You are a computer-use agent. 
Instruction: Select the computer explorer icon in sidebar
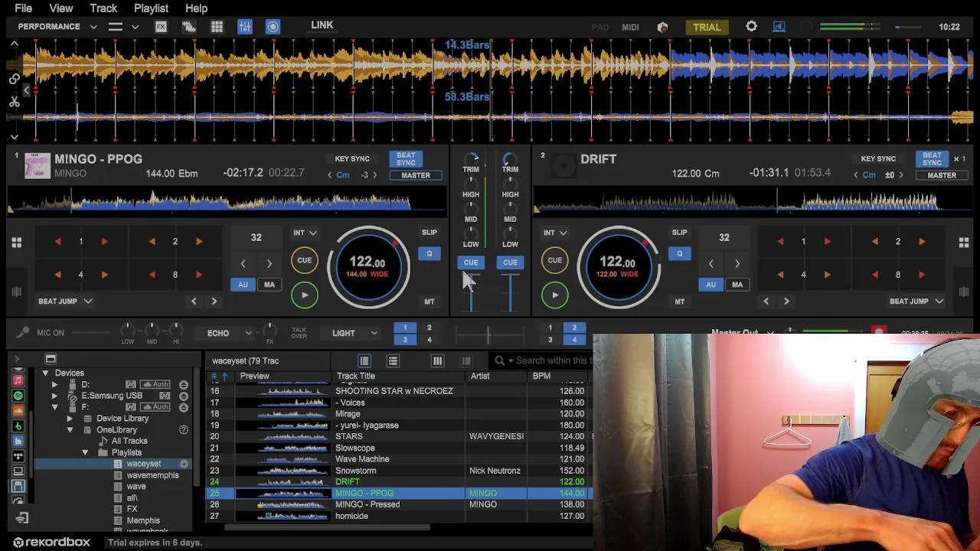point(18,471)
